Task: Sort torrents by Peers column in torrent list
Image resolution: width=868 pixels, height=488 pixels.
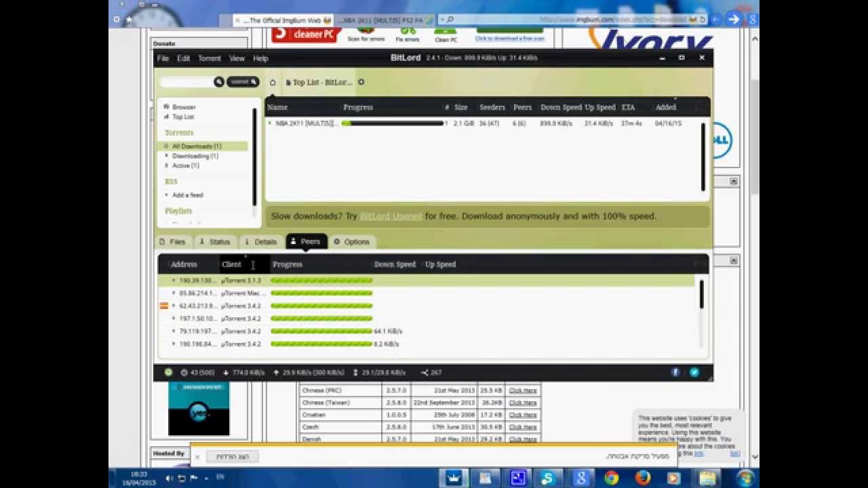Action: pyautogui.click(x=522, y=107)
